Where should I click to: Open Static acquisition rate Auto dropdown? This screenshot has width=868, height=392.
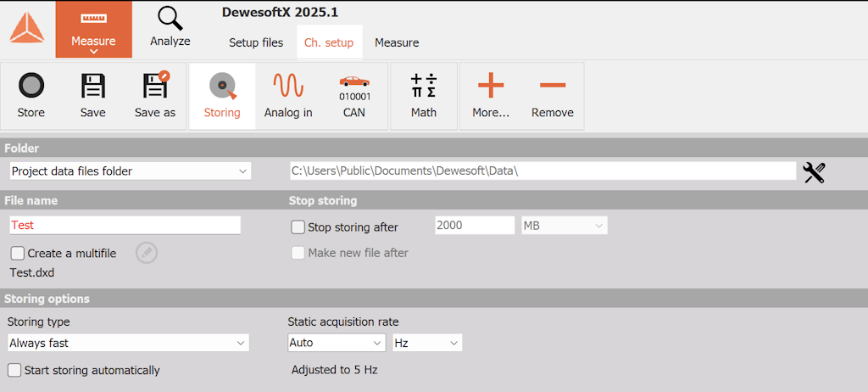[x=337, y=343]
